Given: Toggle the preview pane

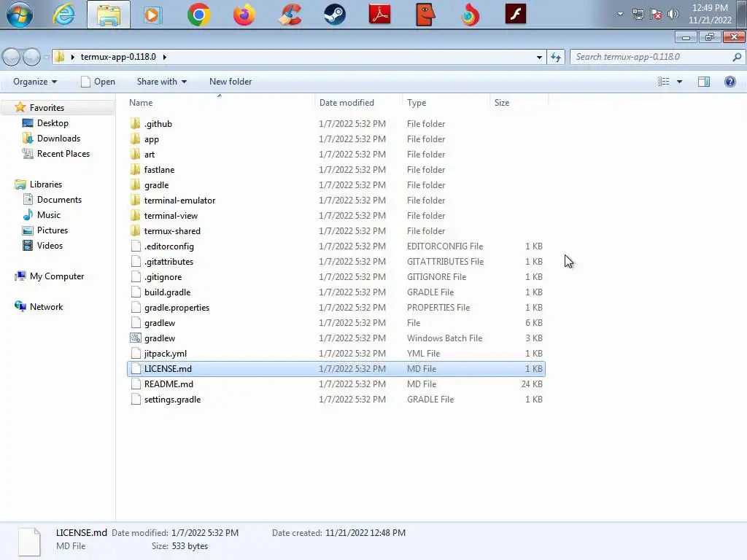Looking at the screenshot, I should point(704,82).
